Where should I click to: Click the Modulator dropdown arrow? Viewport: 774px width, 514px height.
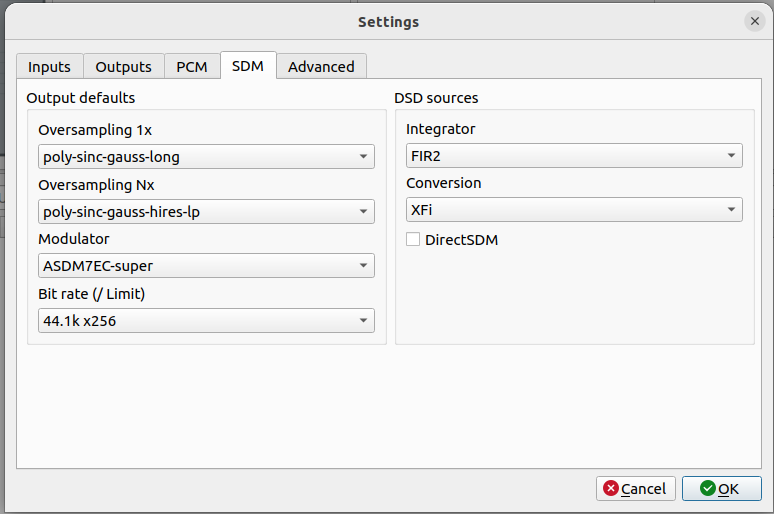pos(361,266)
